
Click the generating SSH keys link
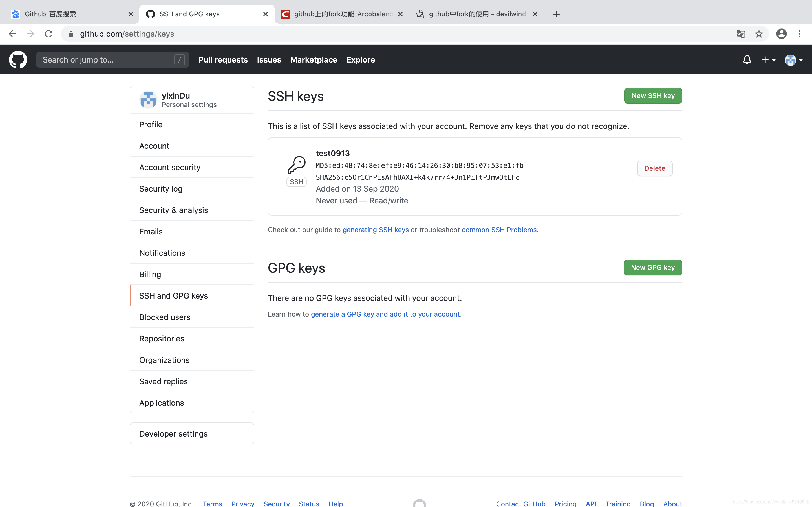click(x=375, y=230)
